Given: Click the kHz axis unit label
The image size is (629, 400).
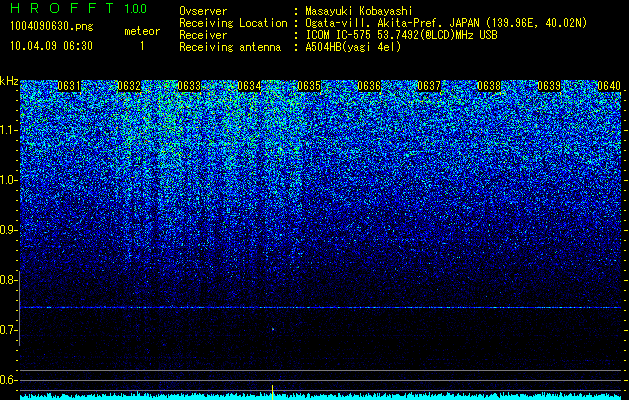Looking at the screenshot, I should tap(9, 81).
